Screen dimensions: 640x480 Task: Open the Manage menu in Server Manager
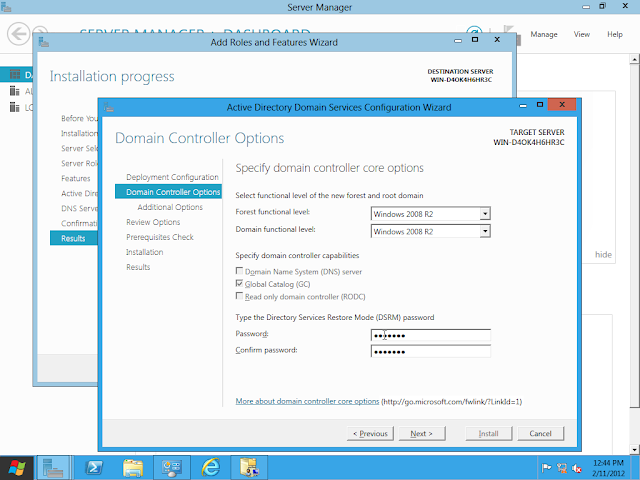click(x=544, y=34)
